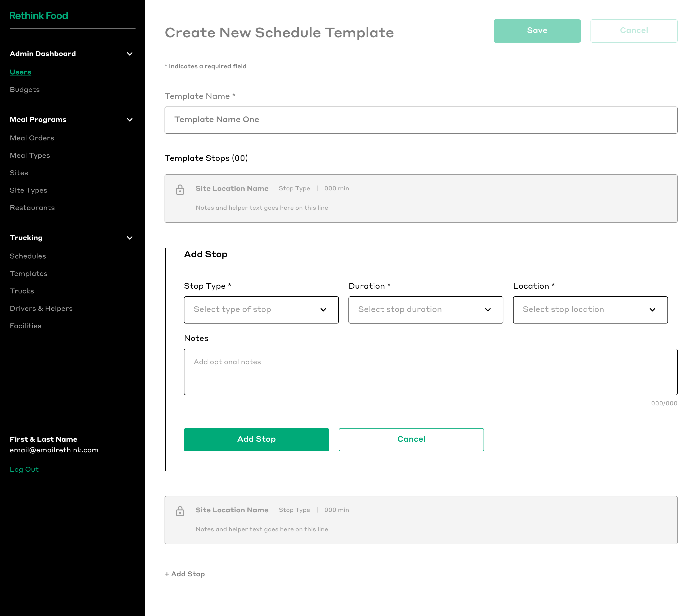The height and width of the screenshot is (616, 697).
Task: Navigate to Drivers & Helpers
Action: coord(41,308)
